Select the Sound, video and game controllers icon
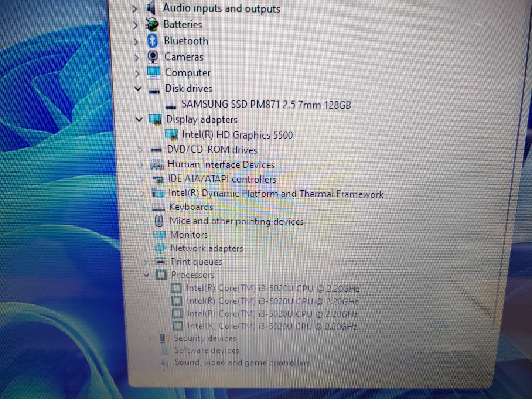Image resolution: width=532 pixels, height=399 pixels. point(165,363)
